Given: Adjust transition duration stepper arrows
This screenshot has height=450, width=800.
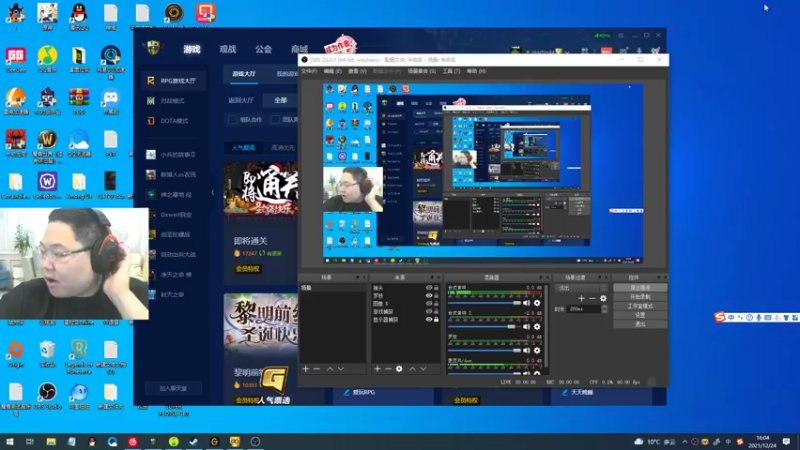Looking at the screenshot, I should pyautogui.click(x=604, y=309).
